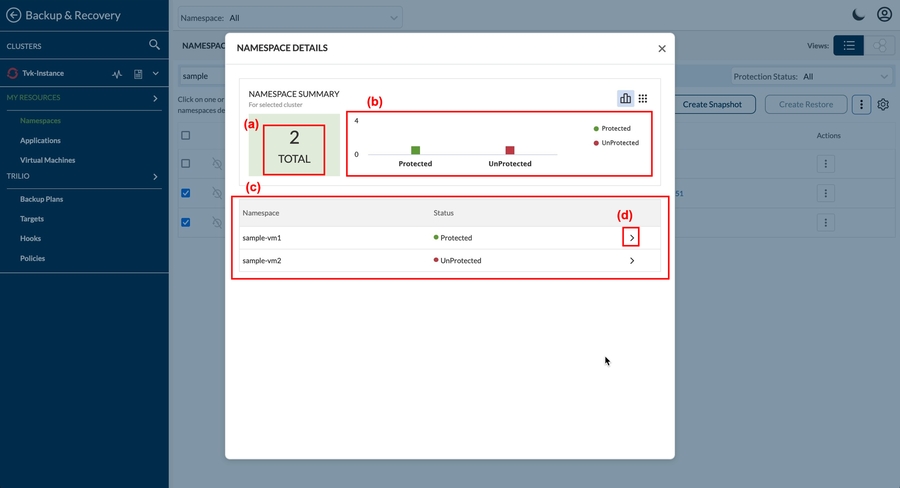900x488 pixels.
Task: Close the Namespace Details dialog
Action: [x=661, y=48]
